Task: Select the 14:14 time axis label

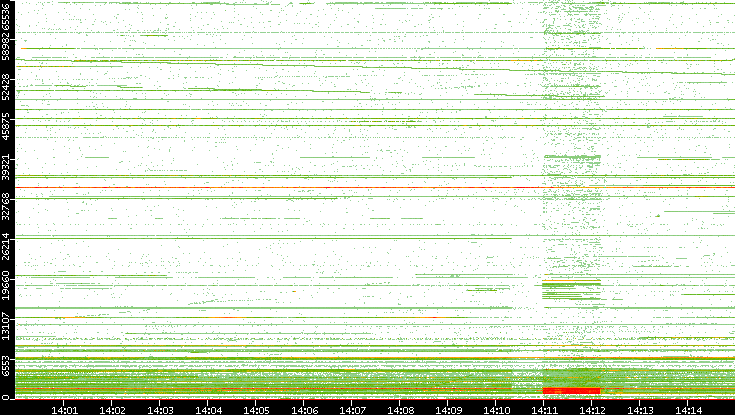Action: pyautogui.click(x=688, y=408)
